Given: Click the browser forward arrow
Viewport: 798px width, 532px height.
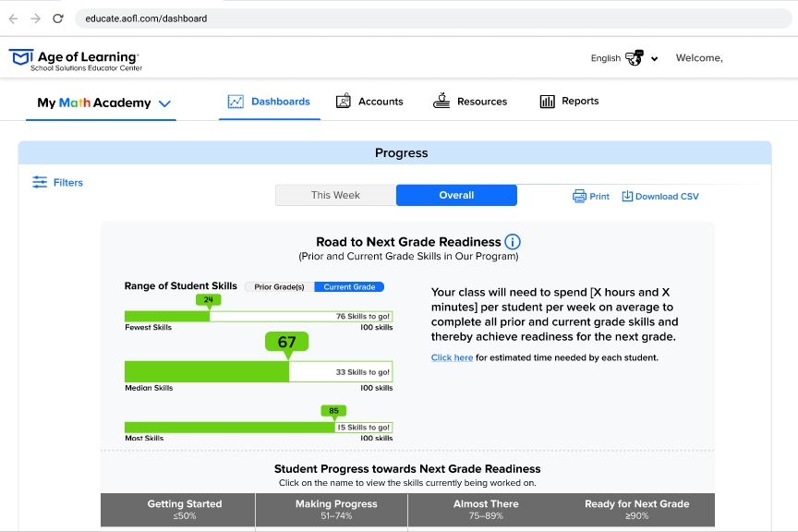Looking at the screenshot, I should [x=35, y=18].
